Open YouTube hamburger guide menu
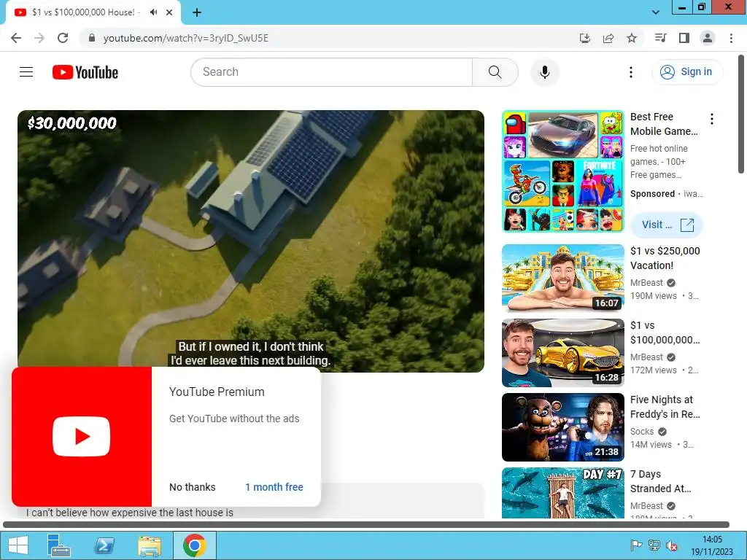Screen dimensions: 747x560 pos(26,72)
